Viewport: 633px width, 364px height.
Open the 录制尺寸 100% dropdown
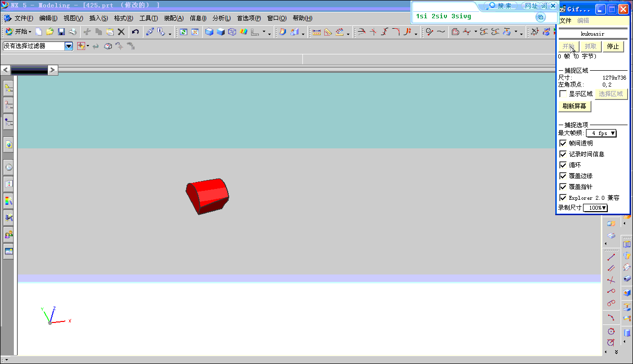595,208
